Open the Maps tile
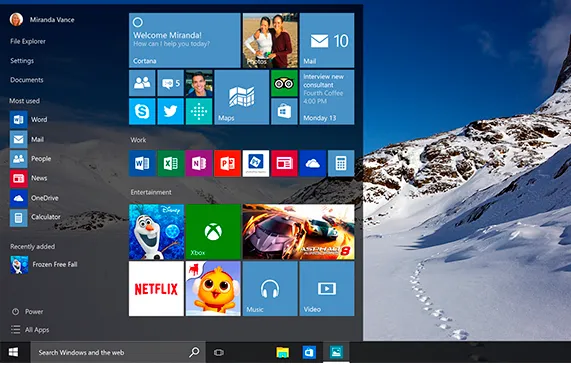571x365 pixels. coord(242,97)
